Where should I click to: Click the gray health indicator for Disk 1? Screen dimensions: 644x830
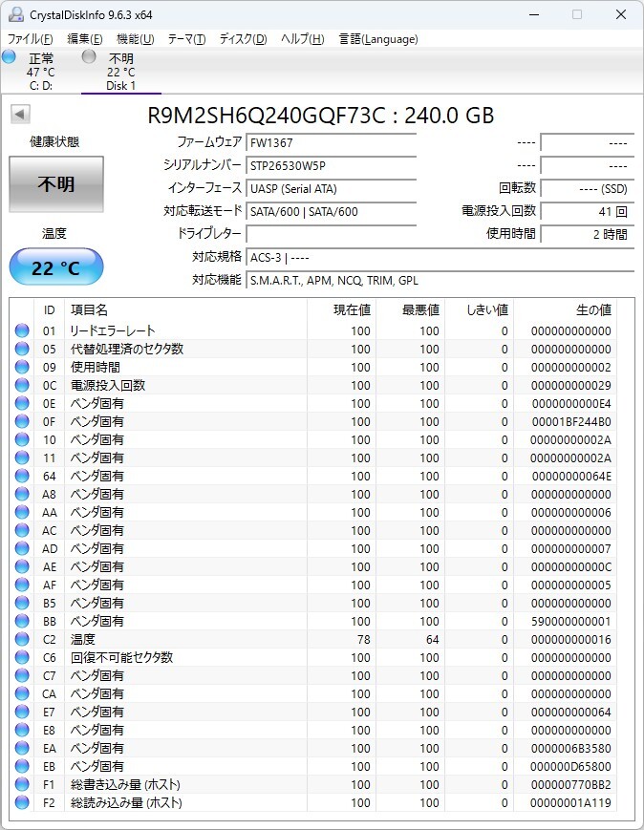point(89,56)
